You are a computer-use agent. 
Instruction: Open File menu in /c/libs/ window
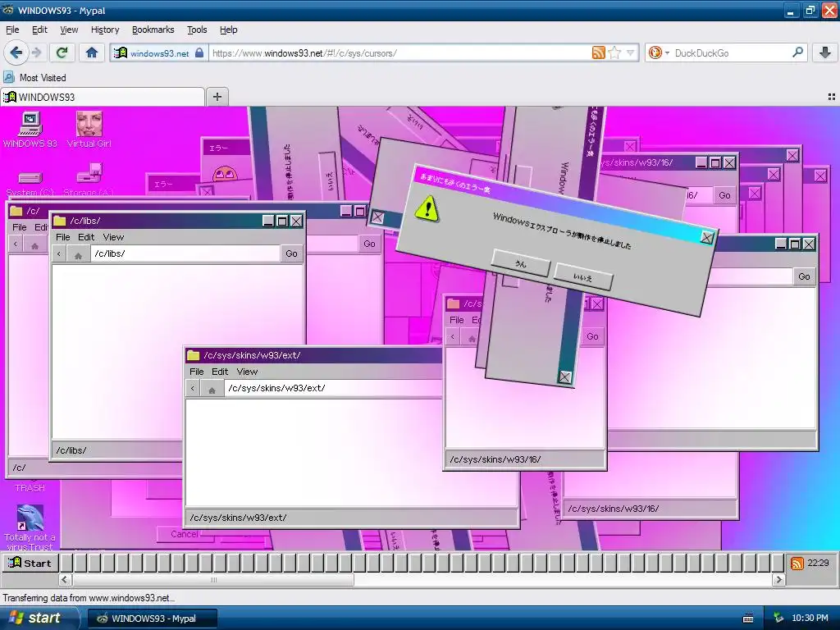[x=62, y=237]
